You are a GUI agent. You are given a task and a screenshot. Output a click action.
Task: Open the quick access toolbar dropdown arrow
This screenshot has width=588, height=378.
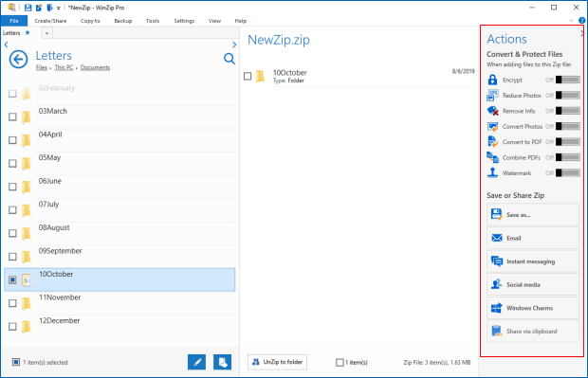click(x=59, y=8)
